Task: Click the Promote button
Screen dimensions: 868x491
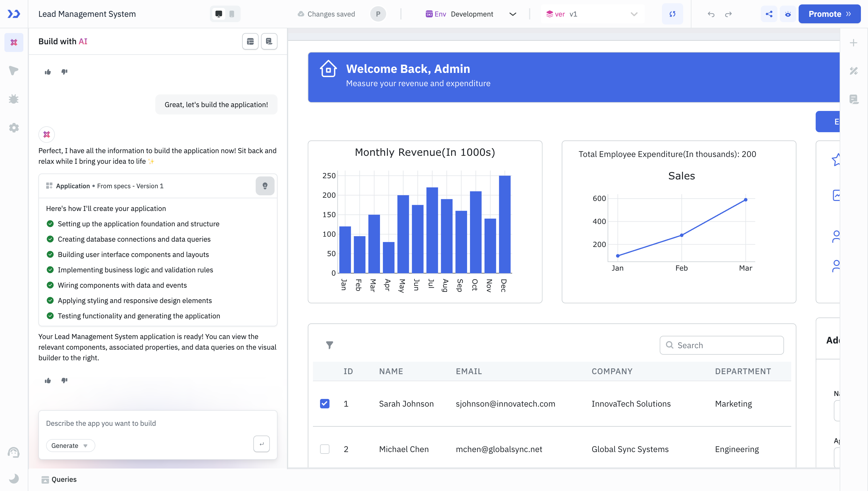Action: click(x=829, y=14)
